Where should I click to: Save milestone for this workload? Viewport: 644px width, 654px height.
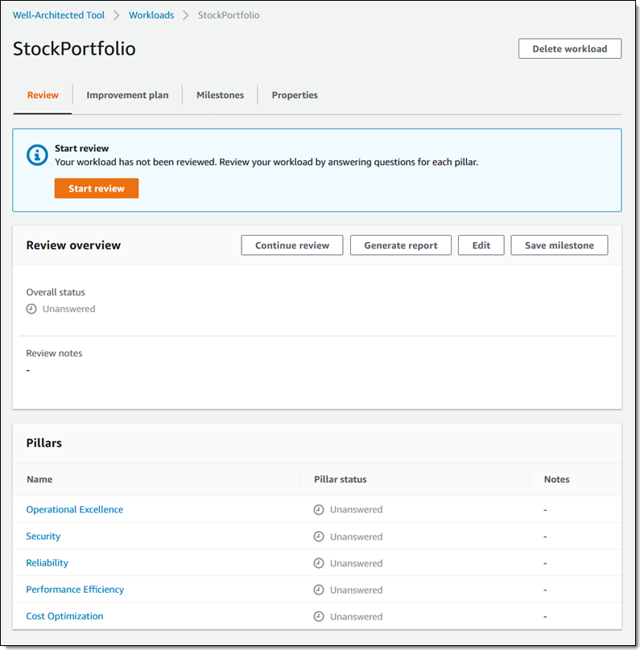(x=559, y=245)
